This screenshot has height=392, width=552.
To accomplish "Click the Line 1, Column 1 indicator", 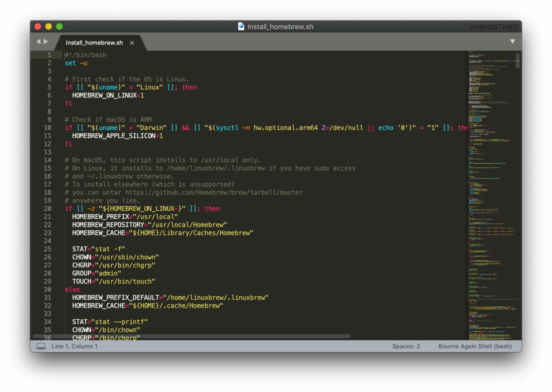I will [74, 346].
